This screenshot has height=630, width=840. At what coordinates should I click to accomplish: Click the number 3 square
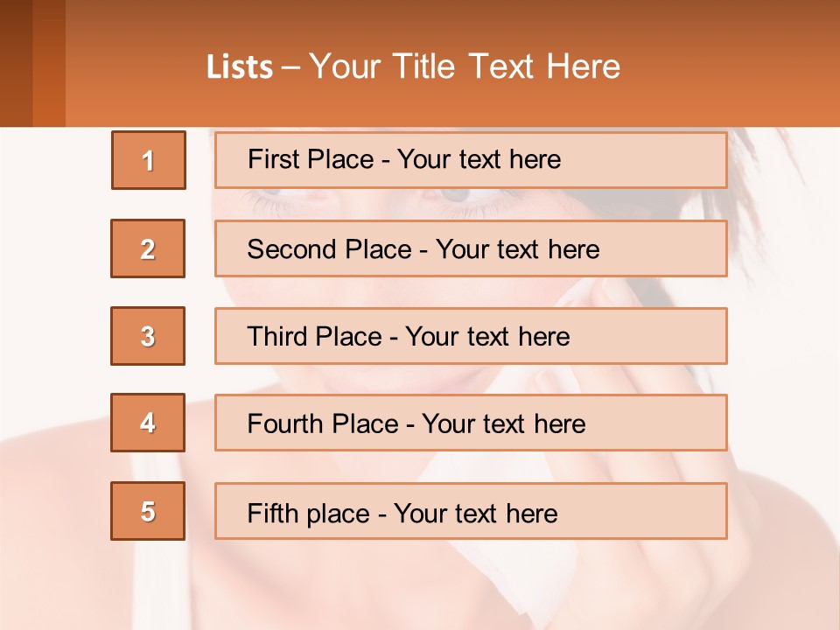tap(148, 336)
